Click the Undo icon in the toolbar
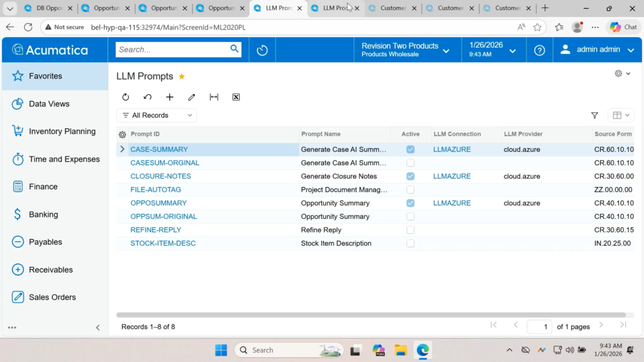This screenshot has height=362, width=644. [148, 97]
